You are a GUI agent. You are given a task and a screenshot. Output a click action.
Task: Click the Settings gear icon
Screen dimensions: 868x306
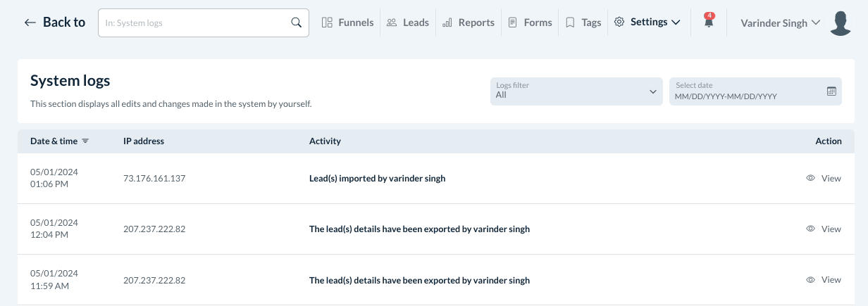click(x=619, y=23)
